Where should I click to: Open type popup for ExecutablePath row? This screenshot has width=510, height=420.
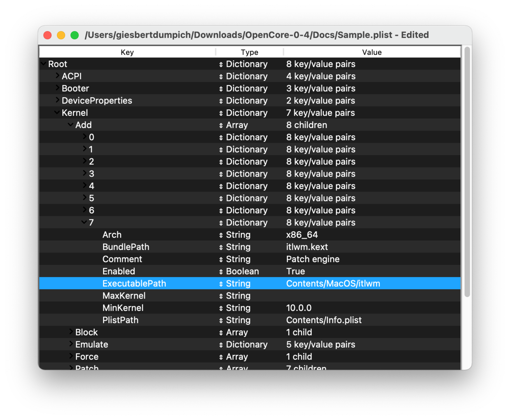[x=221, y=284]
